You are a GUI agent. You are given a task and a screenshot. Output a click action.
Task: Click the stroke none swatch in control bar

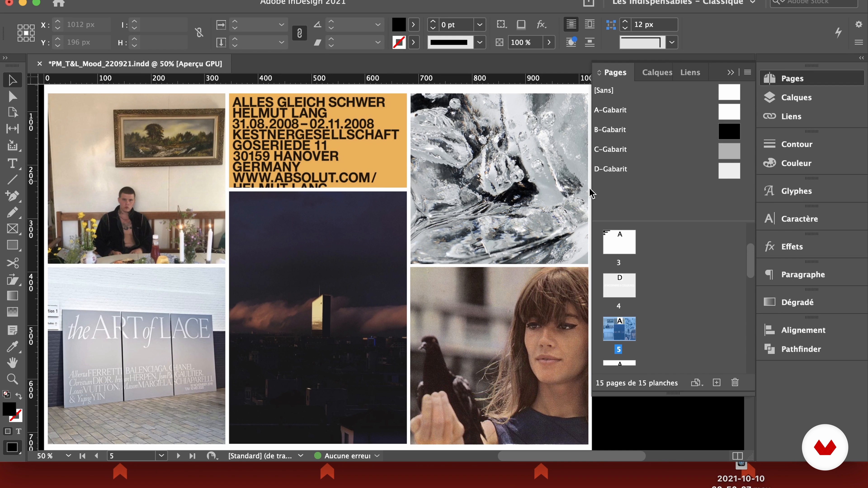(399, 42)
